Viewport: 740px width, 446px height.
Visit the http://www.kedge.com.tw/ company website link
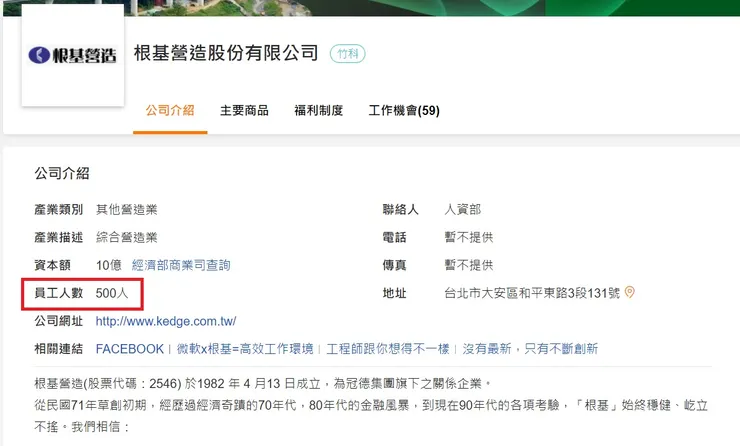coord(166,321)
